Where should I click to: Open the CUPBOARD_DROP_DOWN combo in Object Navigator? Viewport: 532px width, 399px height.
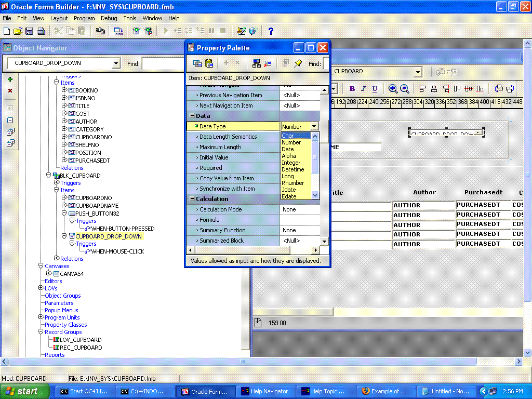tap(116, 63)
